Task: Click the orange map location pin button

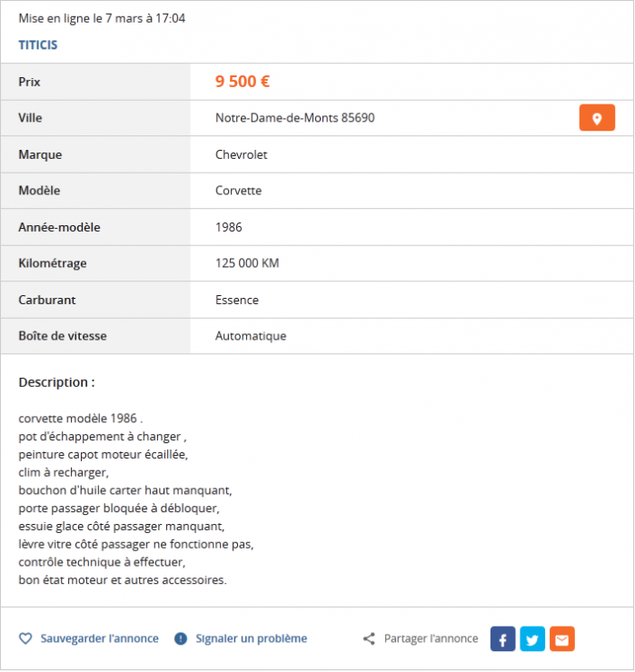Action: click(x=597, y=117)
